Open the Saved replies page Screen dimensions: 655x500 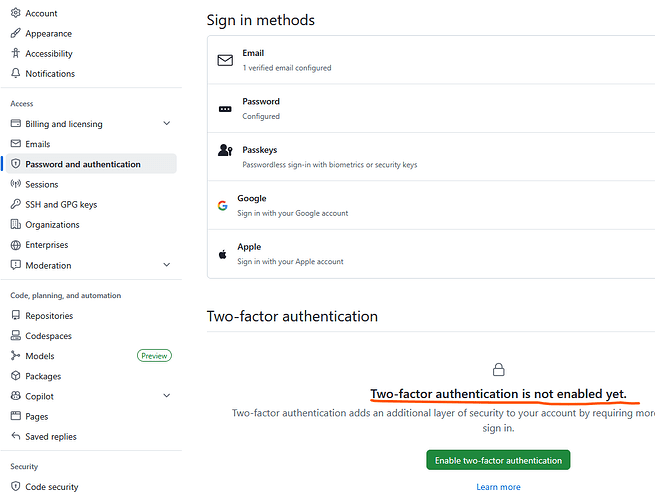click(x=51, y=437)
